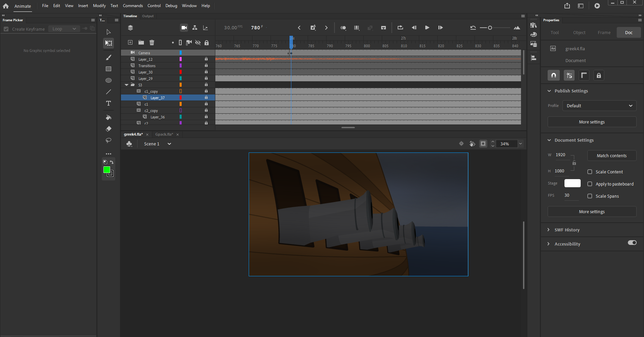Image resolution: width=644 pixels, height=337 pixels.
Task: Enable the Scale Content checkbox
Action: coord(589,172)
